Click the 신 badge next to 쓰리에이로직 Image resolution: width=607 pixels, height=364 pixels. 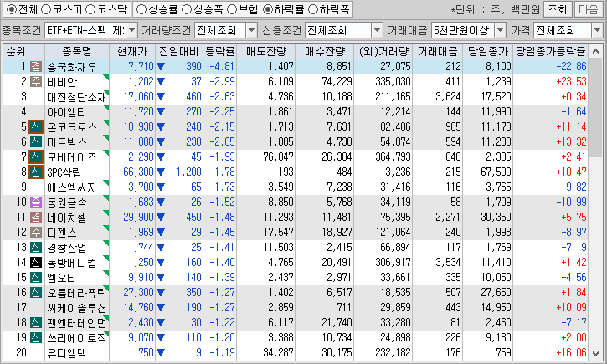[x=36, y=338]
